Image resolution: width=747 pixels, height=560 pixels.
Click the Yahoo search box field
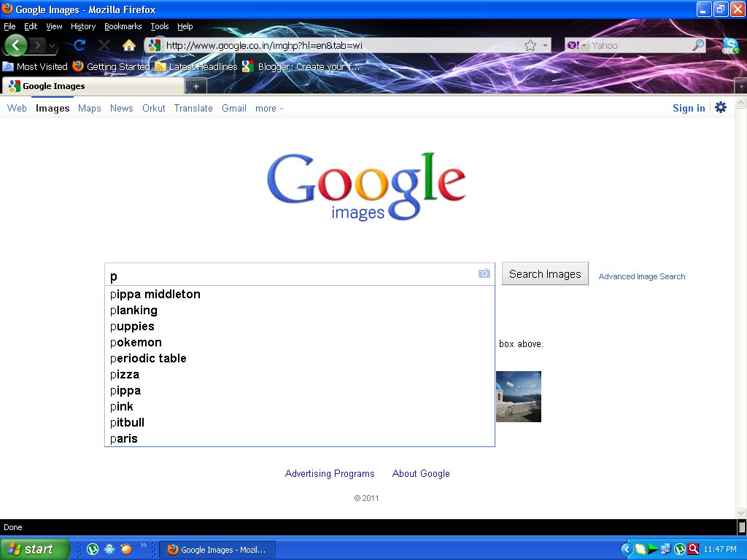tap(639, 45)
